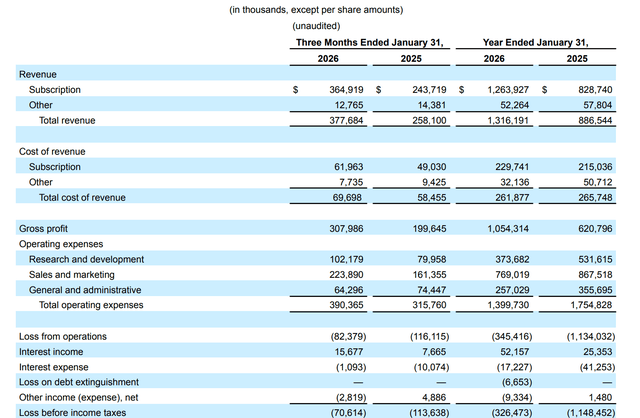Screen dimensions: 640x418
Task: Select the 'Interest expense' label
Action: point(53,367)
